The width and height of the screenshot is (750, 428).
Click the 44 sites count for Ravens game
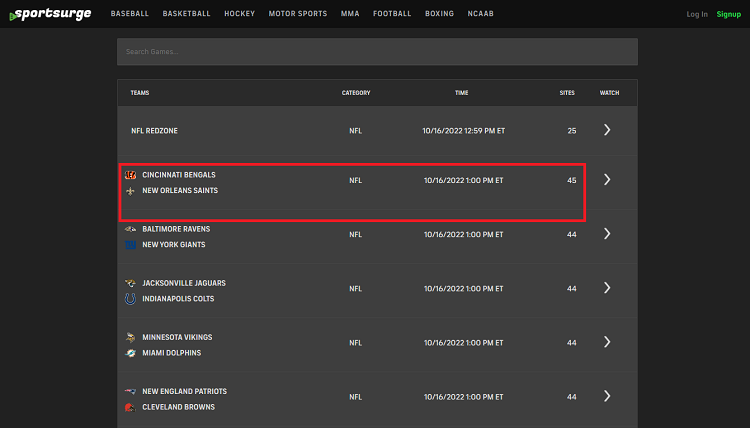pyautogui.click(x=572, y=235)
